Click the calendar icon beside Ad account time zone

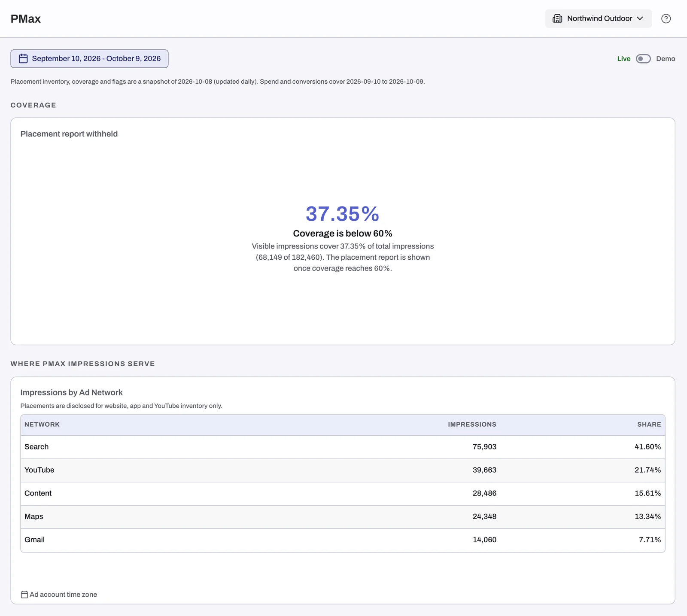[24, 595]
